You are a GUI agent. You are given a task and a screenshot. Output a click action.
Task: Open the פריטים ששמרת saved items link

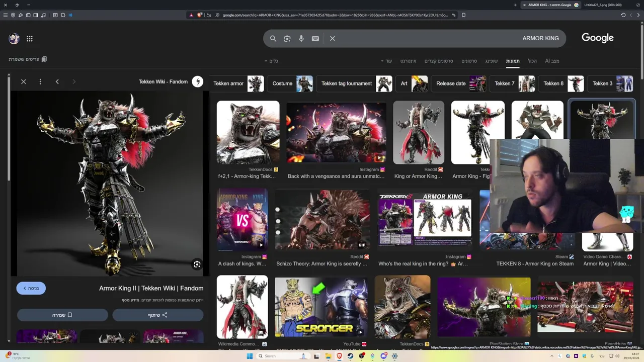tap(28, 59)
